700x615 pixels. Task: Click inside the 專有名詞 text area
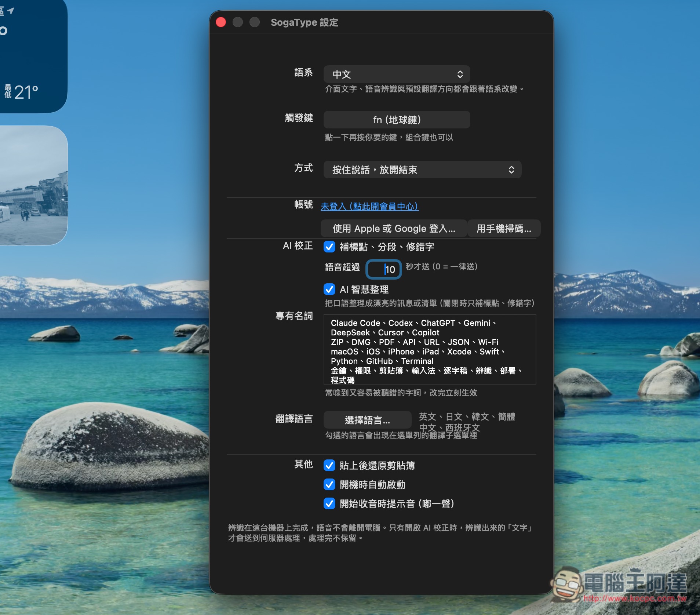tap(430, 349)
